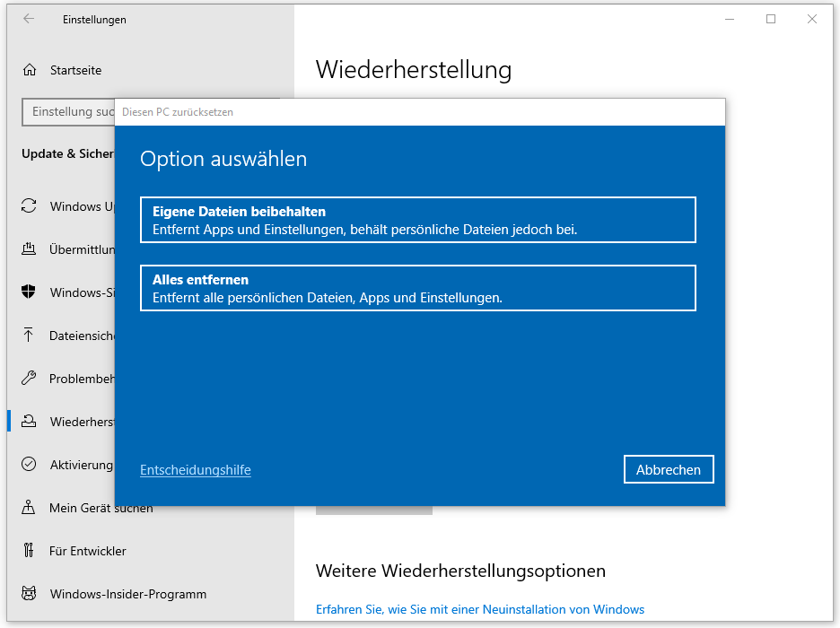Open the Entscheidungshilfe link
The image size is (840, 628).
(195, 469)
